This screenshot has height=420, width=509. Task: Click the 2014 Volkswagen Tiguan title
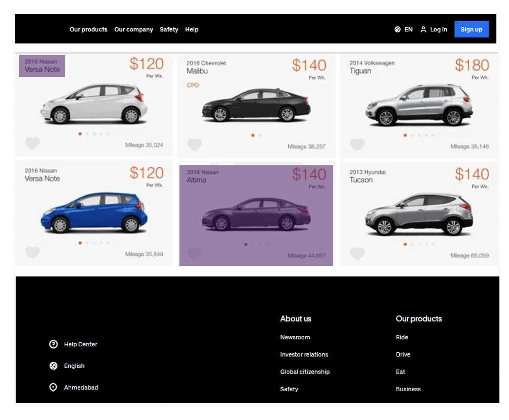(372, 67)
